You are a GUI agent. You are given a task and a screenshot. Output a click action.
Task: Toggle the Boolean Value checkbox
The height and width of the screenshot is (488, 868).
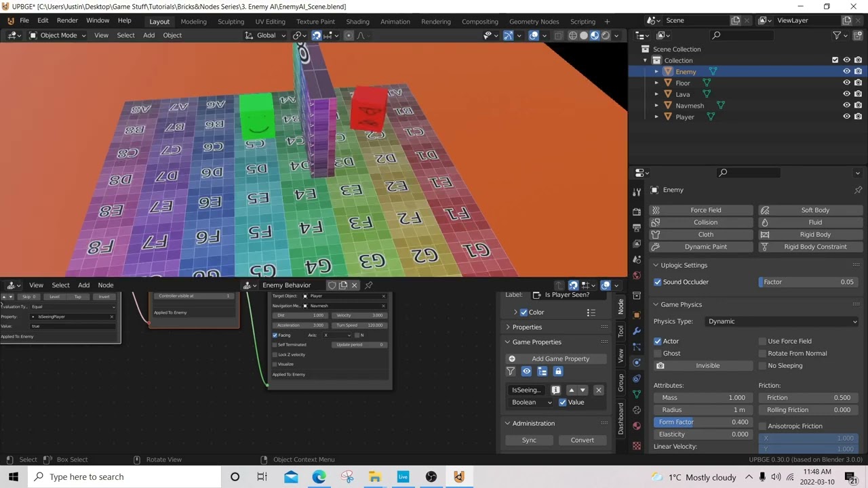pyautogui.click(x=562, y=403)
